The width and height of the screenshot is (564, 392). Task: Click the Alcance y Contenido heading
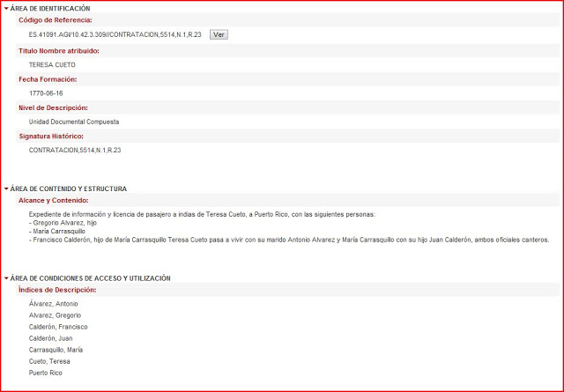(59, 200)
